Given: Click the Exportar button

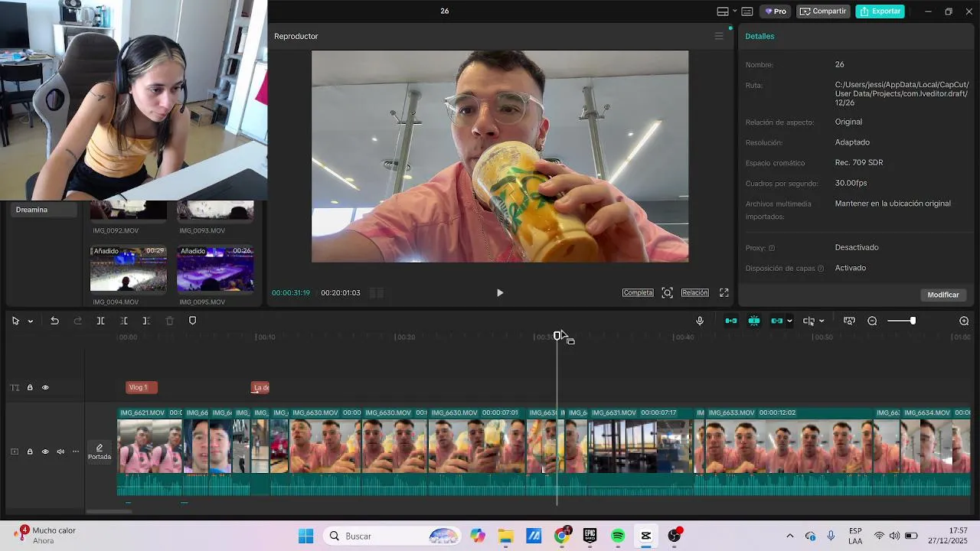Looking at the screenshot, I should pos(880,11).
